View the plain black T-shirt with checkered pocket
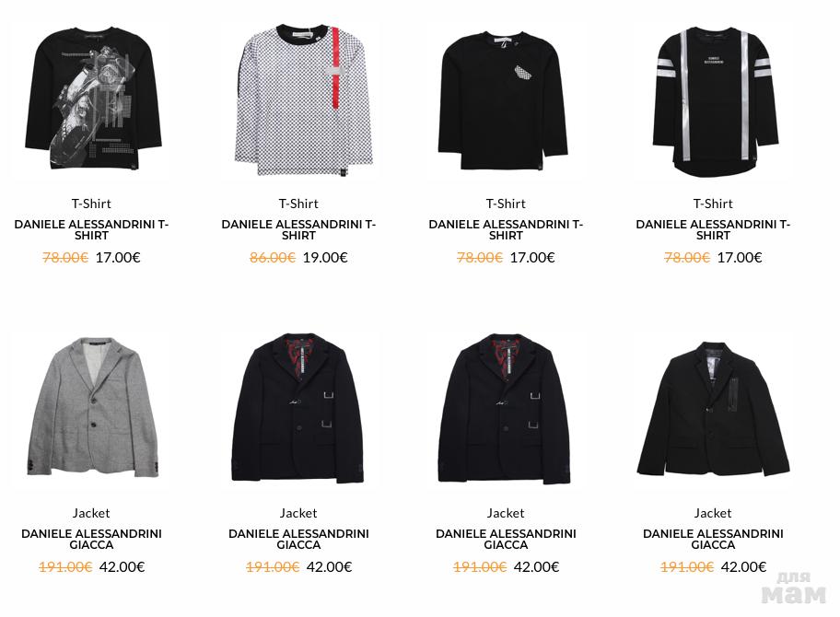Viewport: 840px width, 617px height. tap(503, 100)
